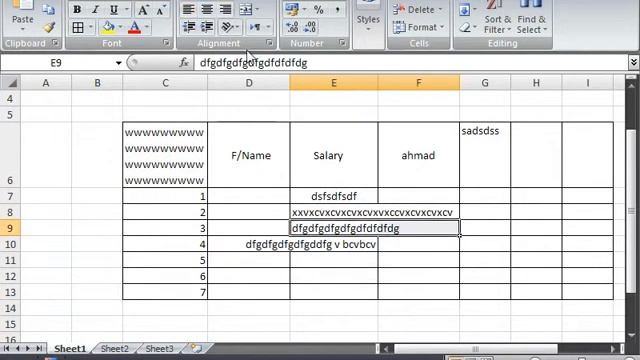Select row 9 header
This screenshot has height=360, width=640.
(x=10, y=228)
